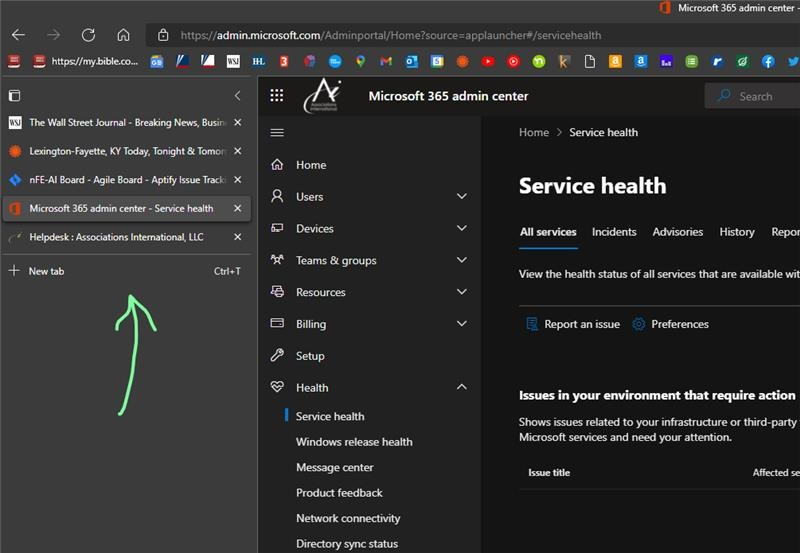Click the Teams & groups icon

tap(277, 260)
